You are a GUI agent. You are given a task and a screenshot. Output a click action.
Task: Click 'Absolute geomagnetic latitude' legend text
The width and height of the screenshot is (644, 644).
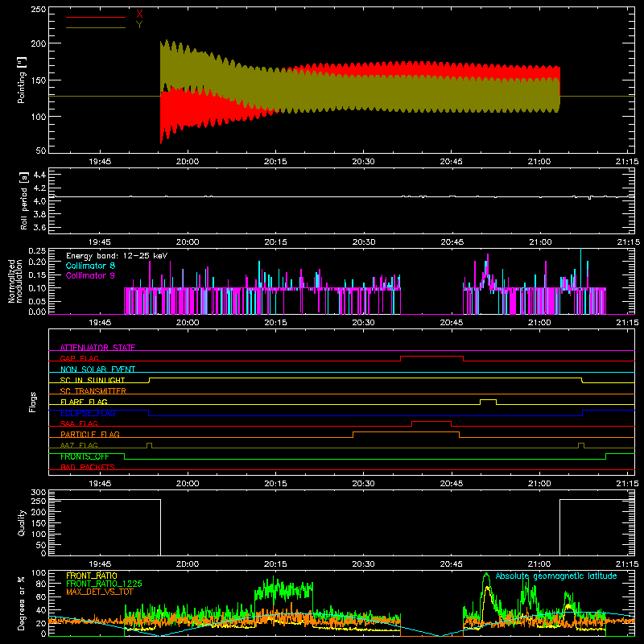[x=556, y=576]
